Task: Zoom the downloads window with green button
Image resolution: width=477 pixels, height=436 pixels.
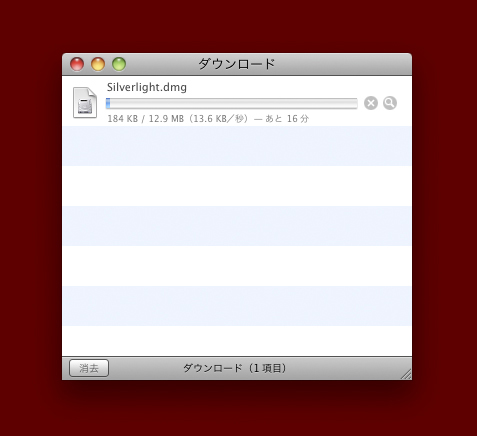Action: coord(119,64)
